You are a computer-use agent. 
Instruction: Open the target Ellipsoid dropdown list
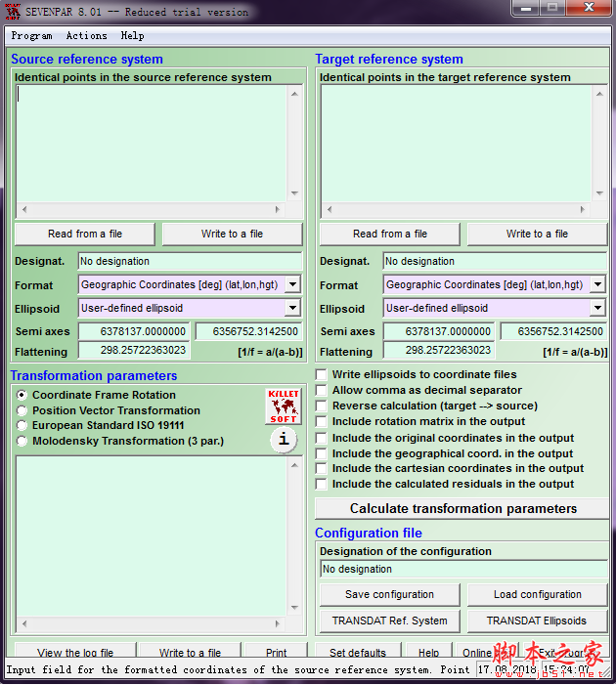[597, 308]
